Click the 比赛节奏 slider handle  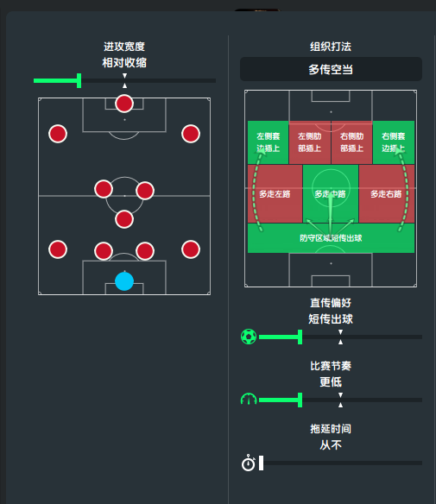click(x=300, y=400)
